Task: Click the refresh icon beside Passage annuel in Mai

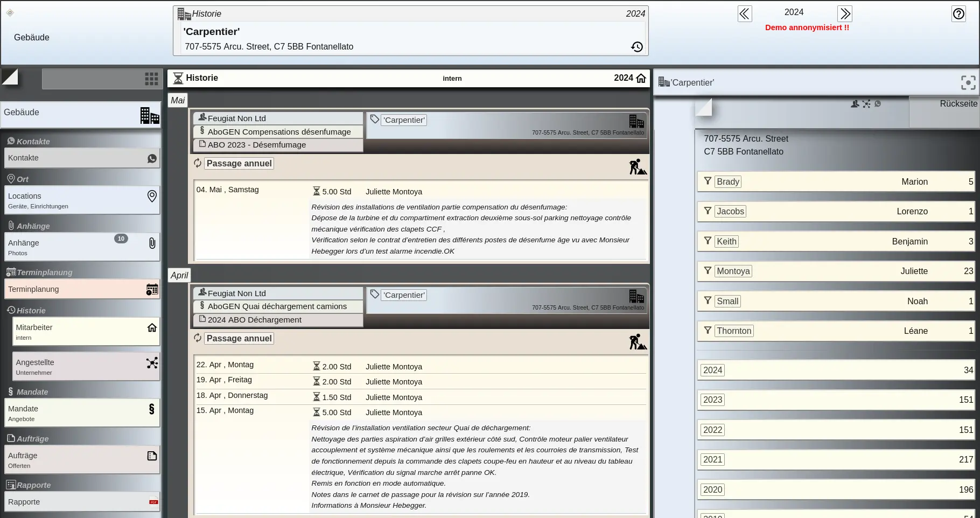Action: 198,163
